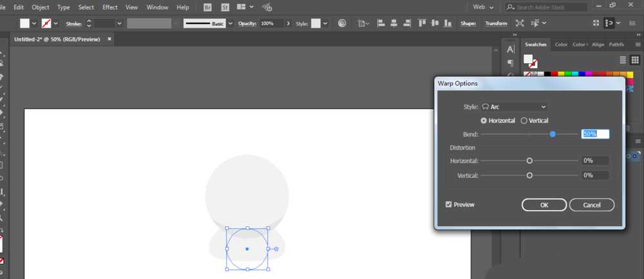Open the warp Style Arc dropdown

click(x=513, y=107)
